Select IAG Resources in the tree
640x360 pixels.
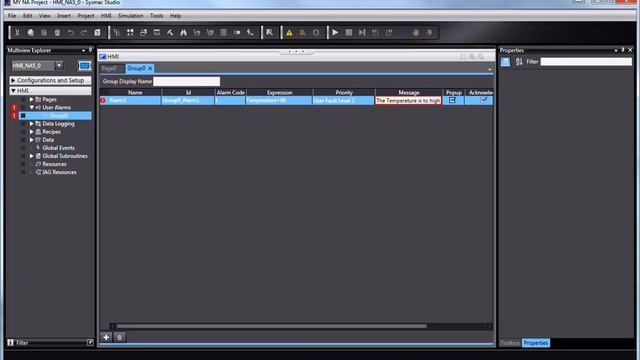(x=59, y=172)
